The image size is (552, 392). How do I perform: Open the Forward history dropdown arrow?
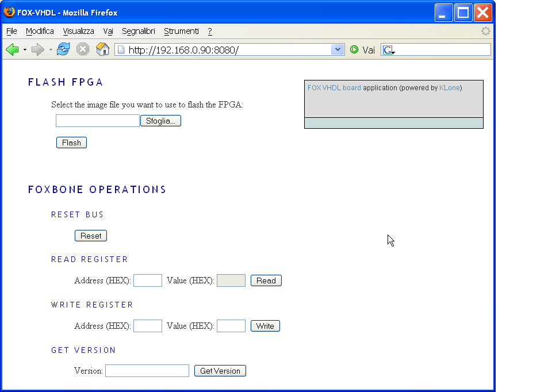coord(51,49)
